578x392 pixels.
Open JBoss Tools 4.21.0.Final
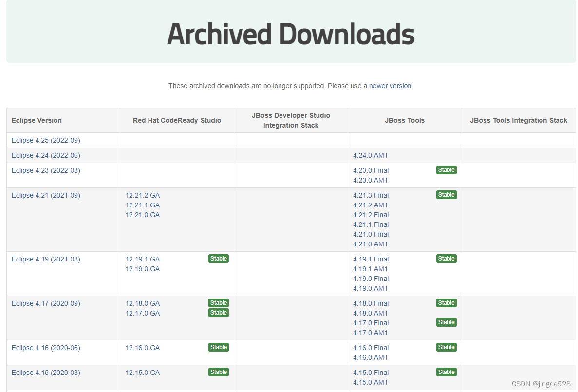click(x=371, y=235)
